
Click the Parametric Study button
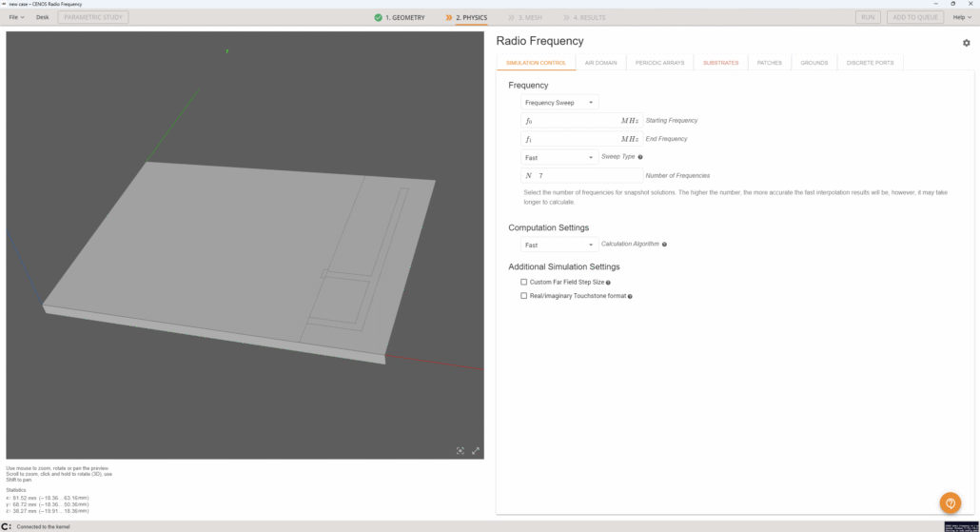pos(93,17)
